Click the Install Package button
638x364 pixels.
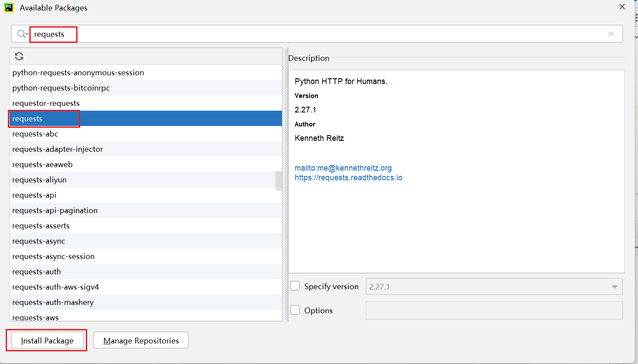(47, 340)
